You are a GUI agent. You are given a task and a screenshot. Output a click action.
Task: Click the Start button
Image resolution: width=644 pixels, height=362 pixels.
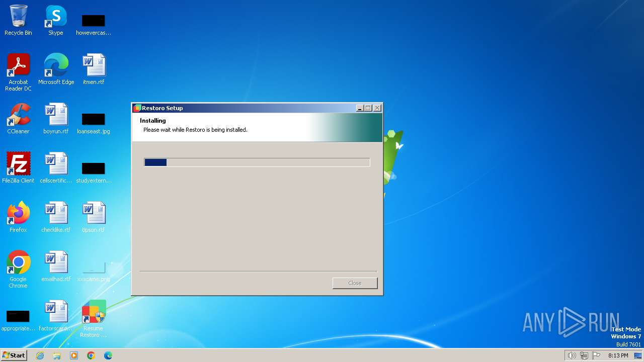[x=14, y=355]
